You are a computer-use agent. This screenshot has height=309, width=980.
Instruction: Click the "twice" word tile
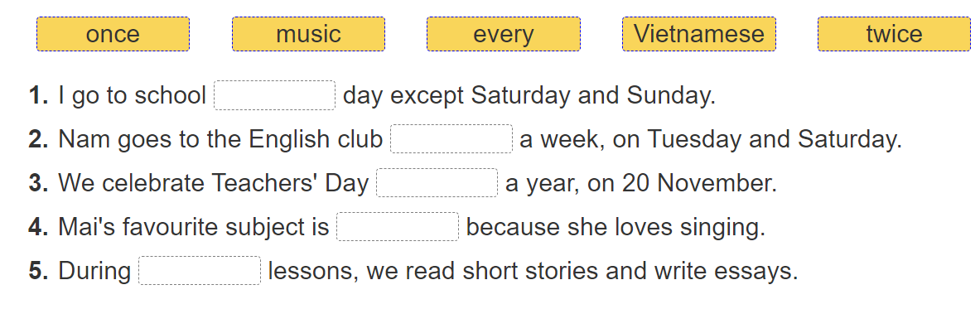pos(895,34)
